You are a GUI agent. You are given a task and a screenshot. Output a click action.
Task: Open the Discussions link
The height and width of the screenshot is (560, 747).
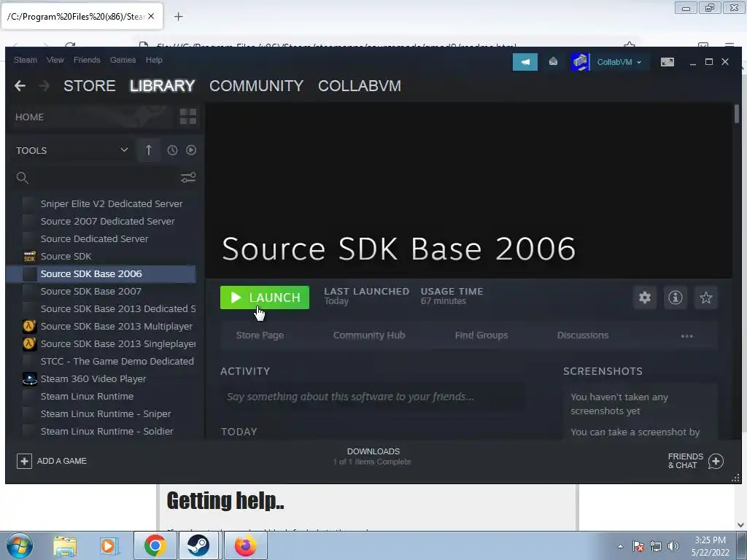tap(583, 335)
